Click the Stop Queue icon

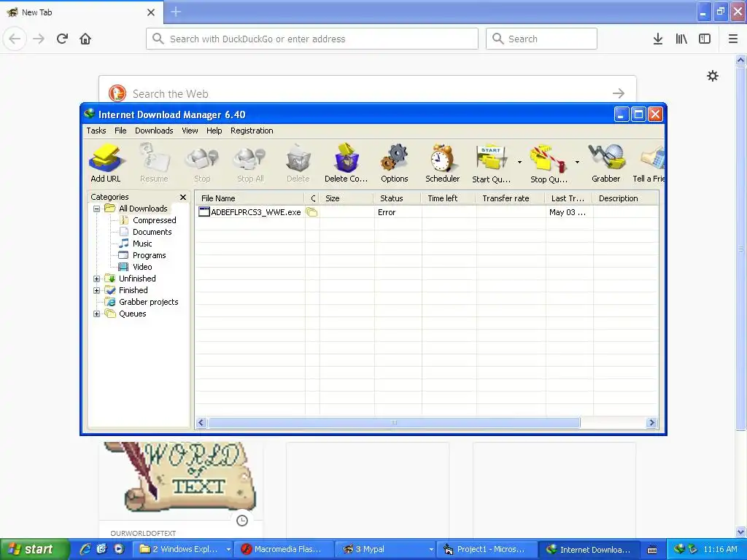point(549,163)
